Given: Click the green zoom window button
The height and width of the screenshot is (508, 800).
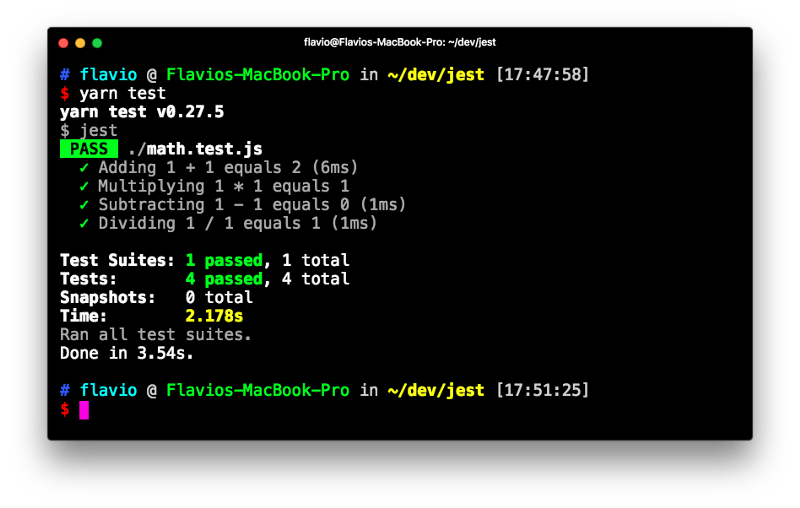Looking at the screenshot, I should [x=97, y=43].
